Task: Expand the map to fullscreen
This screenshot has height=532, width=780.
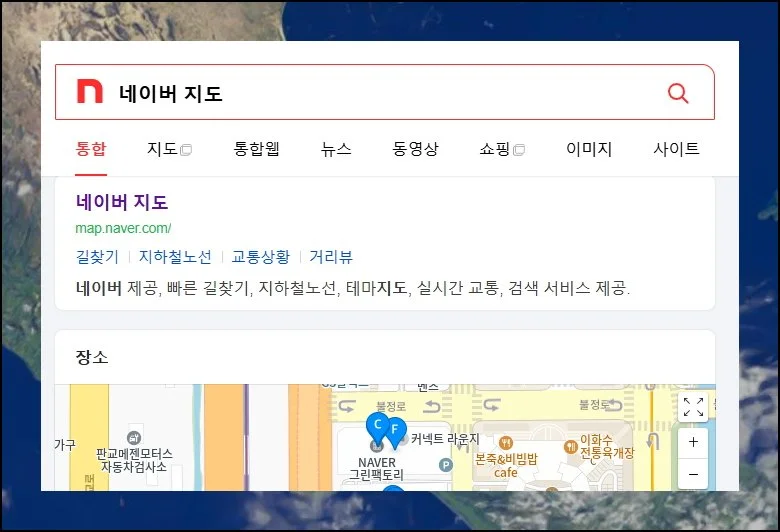Action: pyautogui.click(x=693, y=407)
